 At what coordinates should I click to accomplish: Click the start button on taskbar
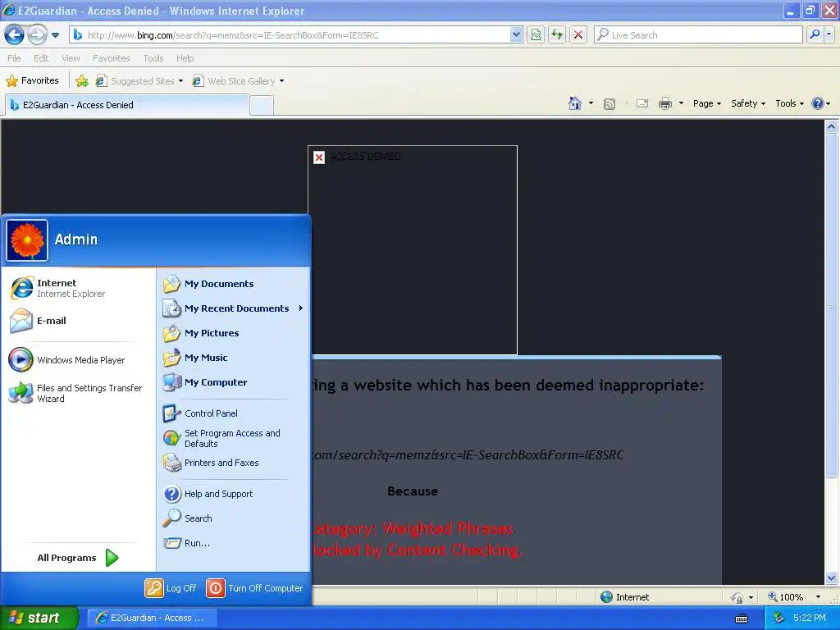coord(39,618)
